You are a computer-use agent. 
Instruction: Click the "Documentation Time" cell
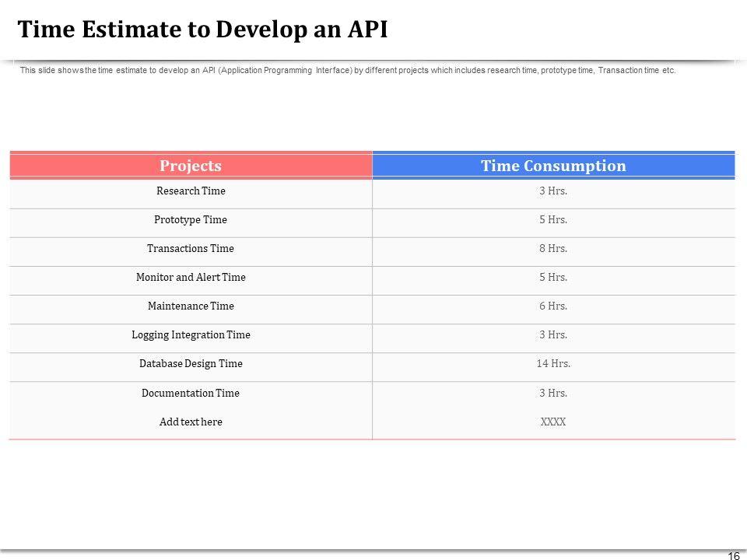(x=191, y=394)
